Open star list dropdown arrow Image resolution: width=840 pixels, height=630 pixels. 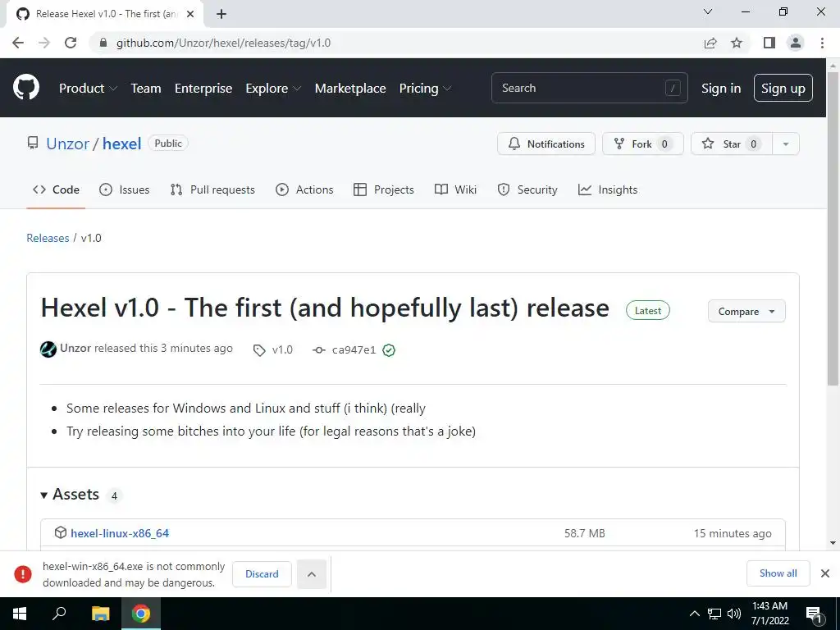(786, 144)
